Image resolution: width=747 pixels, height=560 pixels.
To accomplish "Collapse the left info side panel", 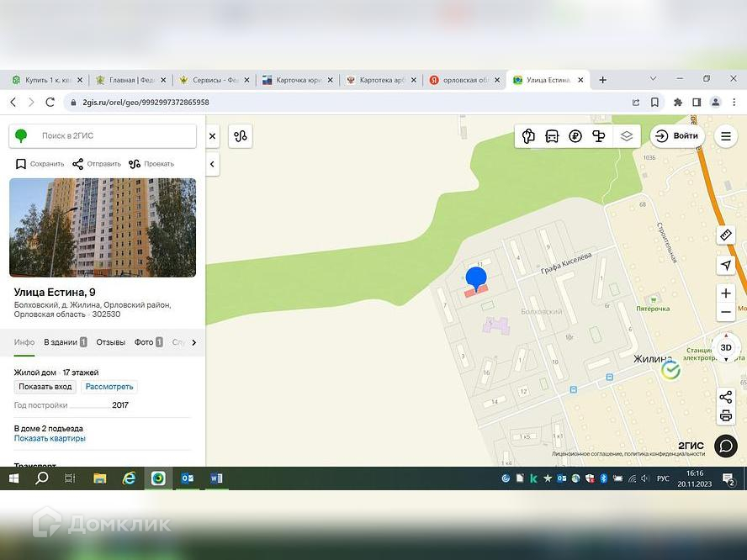I will tap(212, 164).
